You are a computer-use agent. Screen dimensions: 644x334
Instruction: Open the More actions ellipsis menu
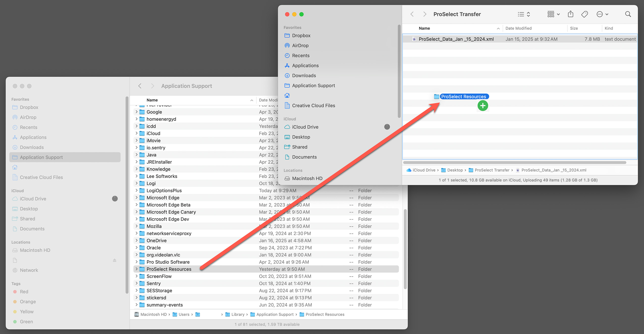(x=602, y=14)
